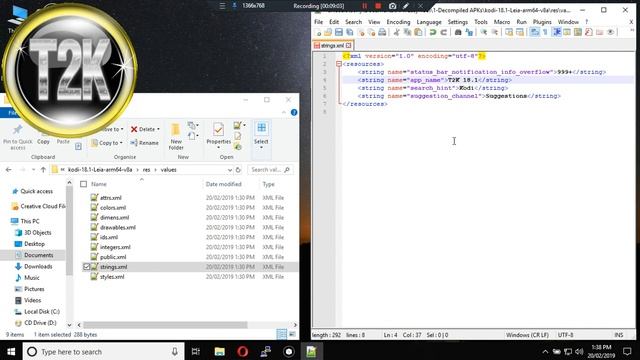Collapse the resources fold marker in editor
Viewport: 640px width, 360px height.
pyautogui.click(x=339, y=64)
